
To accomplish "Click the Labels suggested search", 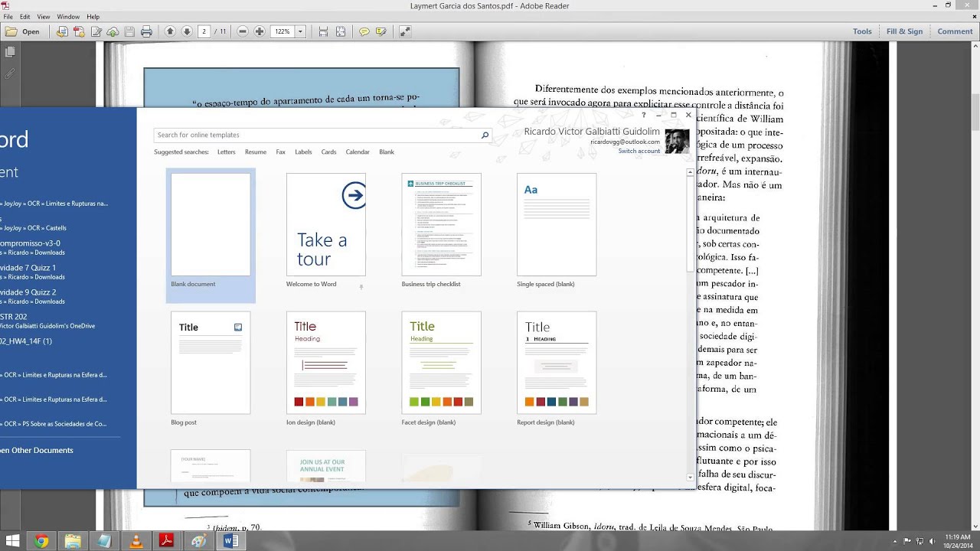I will click(x=303, y=152).
